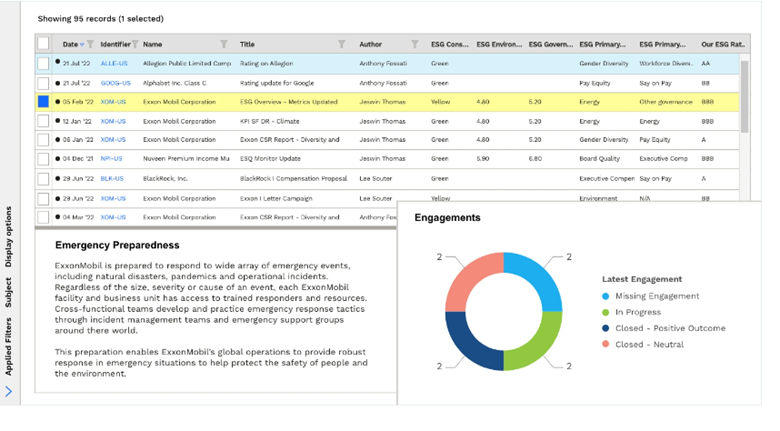Open the BLK-US identifier link
780x431 pixels.
112,179
